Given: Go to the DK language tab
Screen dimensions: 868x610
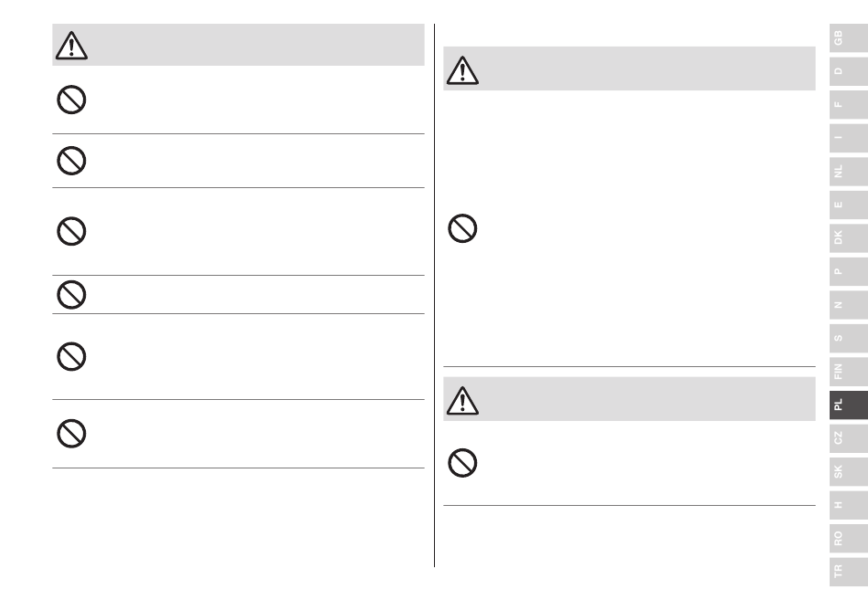Looking at the screenshot, I should [x=849, y=237].
